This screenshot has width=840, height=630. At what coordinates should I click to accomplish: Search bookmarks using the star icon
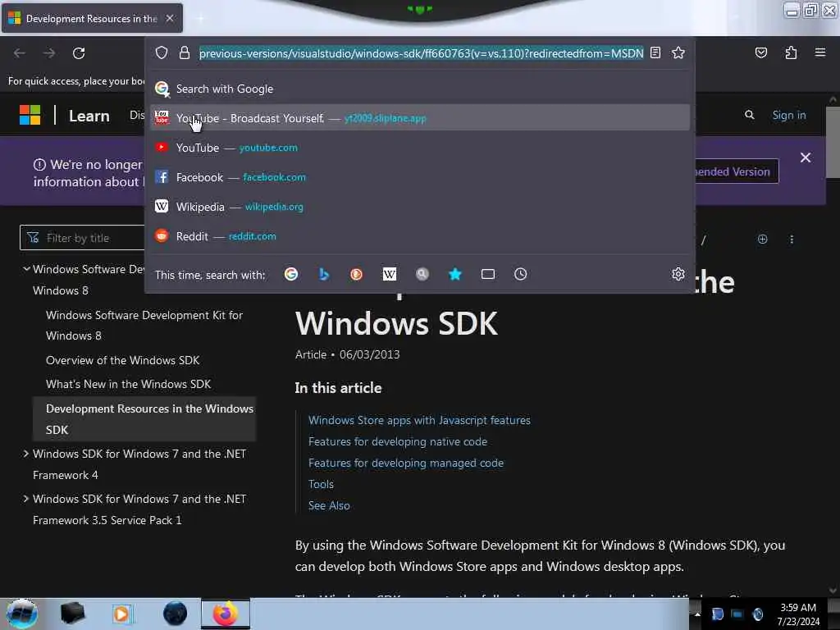(454, 274)
